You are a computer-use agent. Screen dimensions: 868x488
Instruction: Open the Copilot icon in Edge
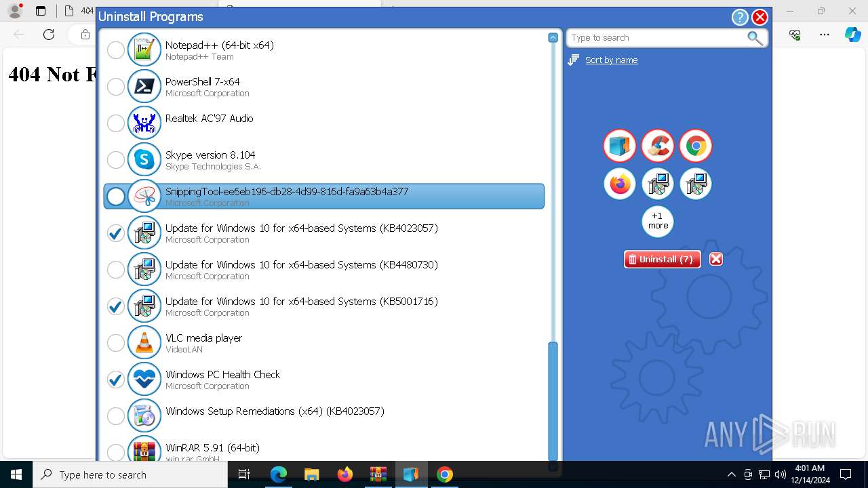(x=853, y=35)
